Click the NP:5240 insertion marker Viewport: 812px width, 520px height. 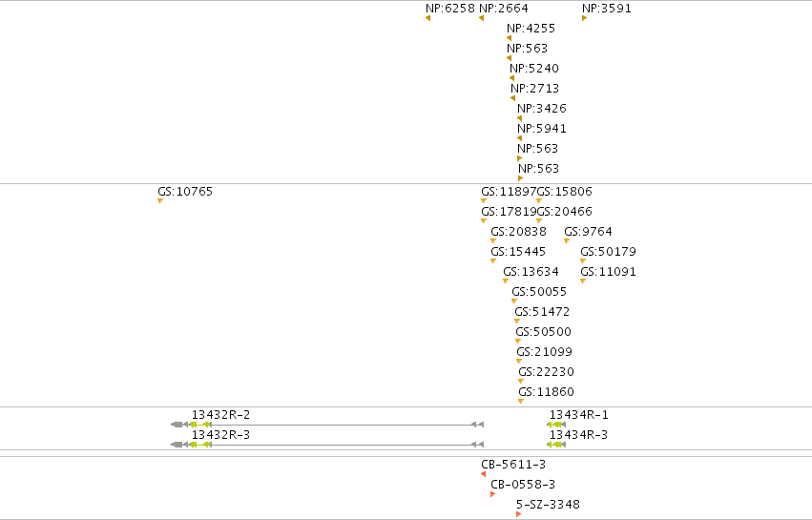(x=511, y=78)
